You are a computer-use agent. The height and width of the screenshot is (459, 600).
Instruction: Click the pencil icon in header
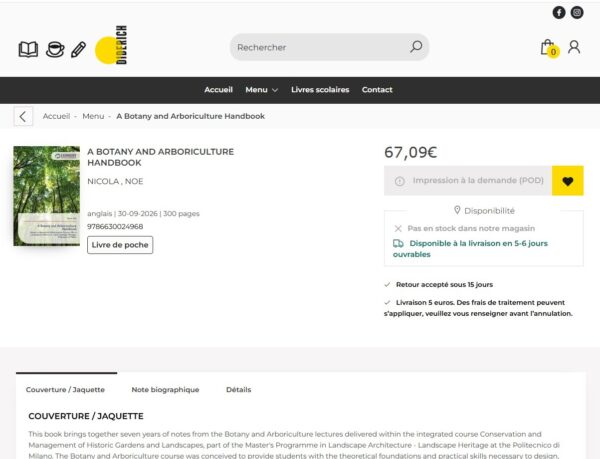(78, 50)
